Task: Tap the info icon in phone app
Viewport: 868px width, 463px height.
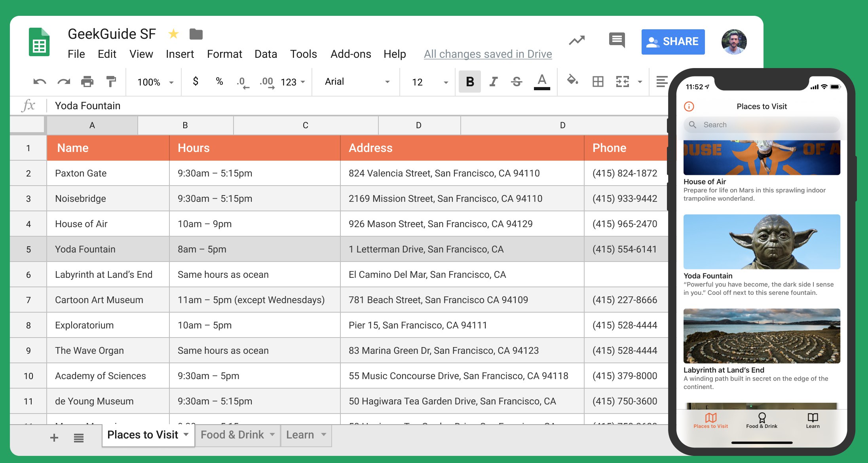Action: click(x=689, y=106)
